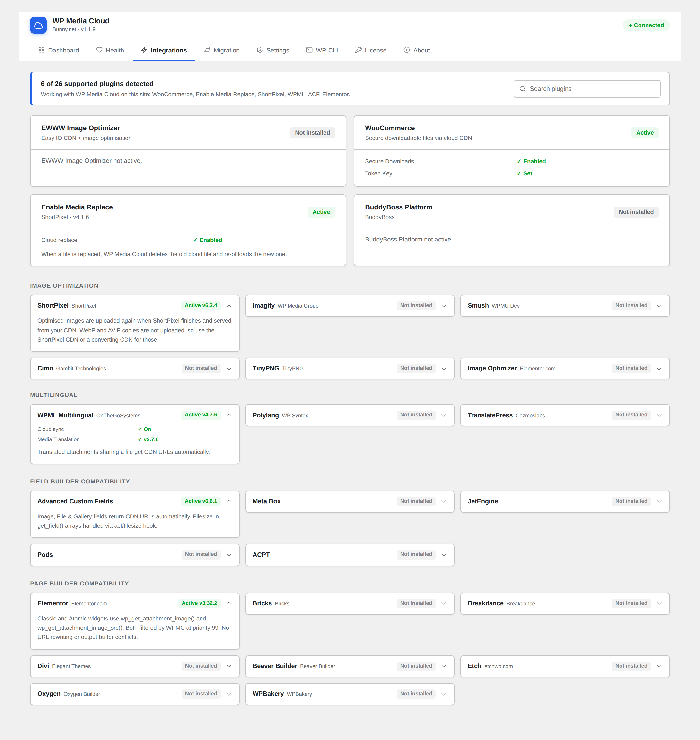Click the WooCommerce Active badge
The width and height of the screenshot is (700, 740).
point(645,133)
